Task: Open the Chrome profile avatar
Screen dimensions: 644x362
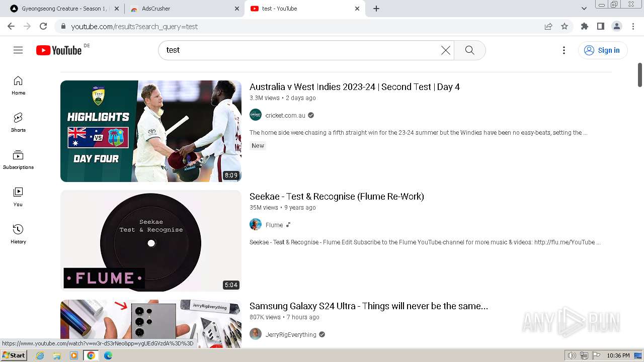Action: [617, 26]
